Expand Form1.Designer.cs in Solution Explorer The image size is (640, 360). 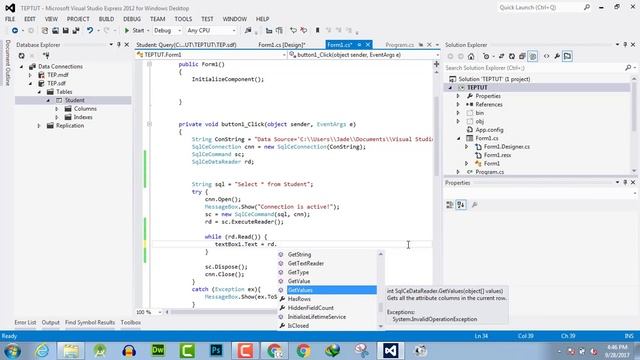(x=467, y=147)
